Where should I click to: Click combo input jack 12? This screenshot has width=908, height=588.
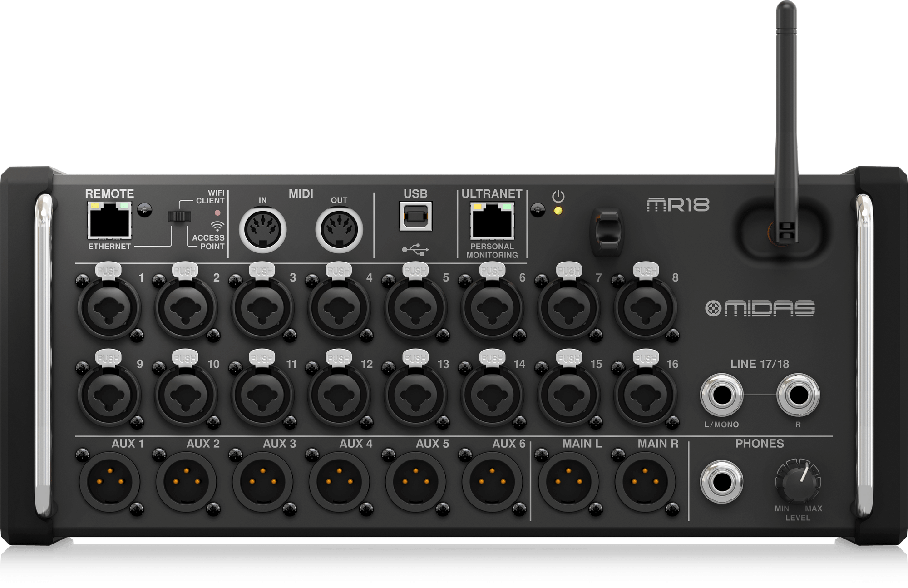[339, 395]
